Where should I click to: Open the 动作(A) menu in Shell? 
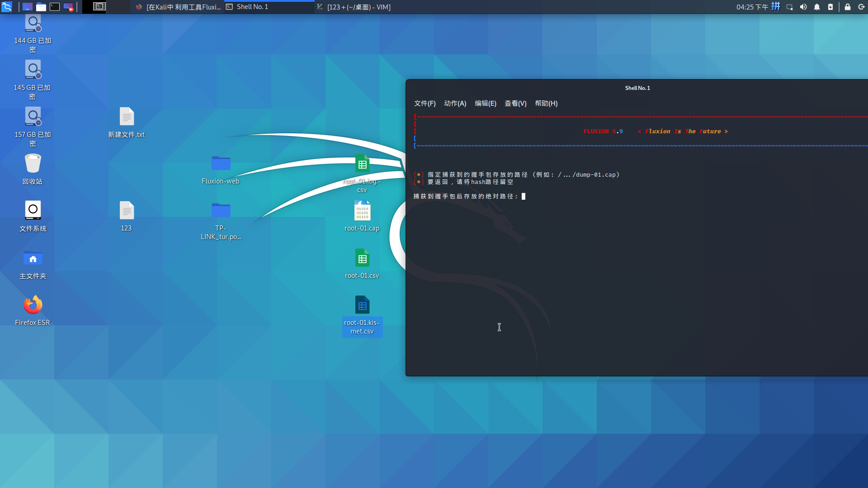[x=455, y=103]
